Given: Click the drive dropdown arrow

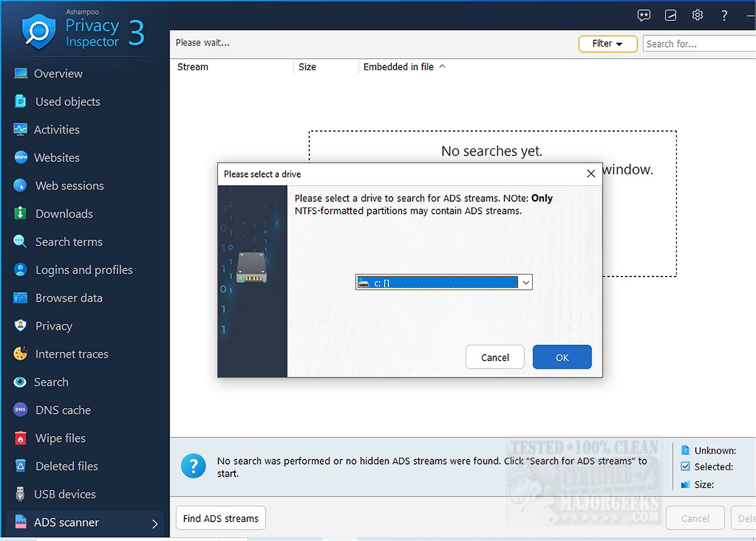Looking at the screenshot, I should pos(526,283).
